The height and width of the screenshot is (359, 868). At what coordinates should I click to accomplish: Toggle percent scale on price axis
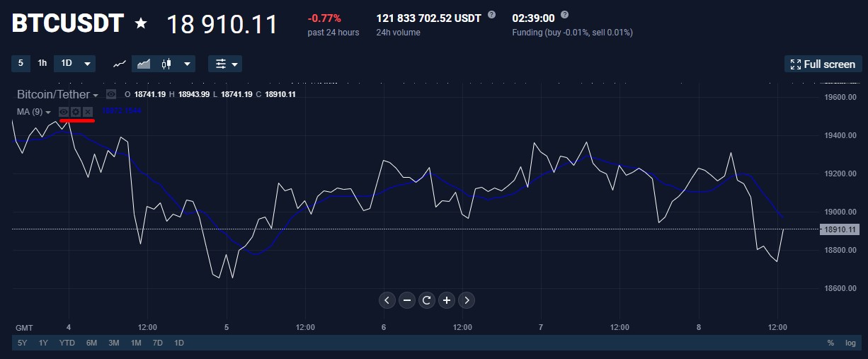(830, 343)
